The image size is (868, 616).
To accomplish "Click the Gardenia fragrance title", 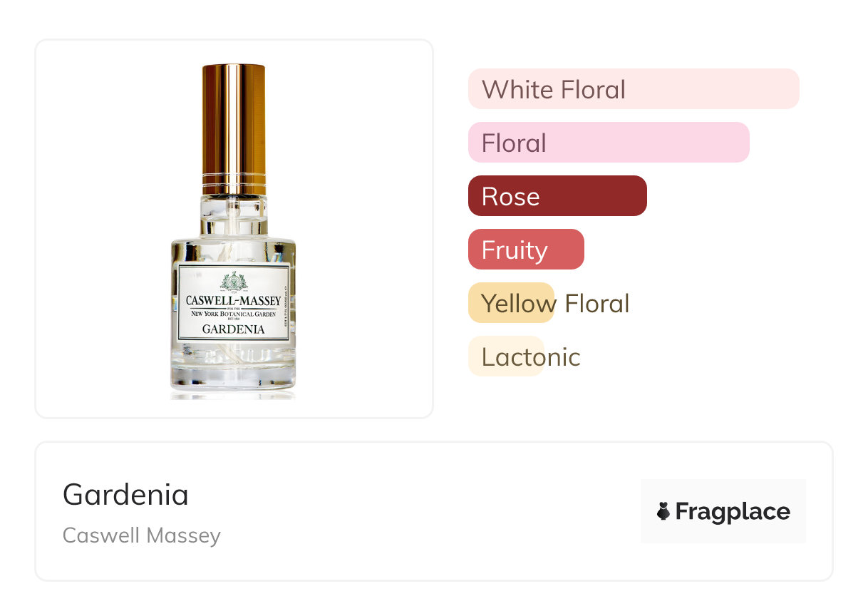I will pyautogui.click(x=125, y=494).
